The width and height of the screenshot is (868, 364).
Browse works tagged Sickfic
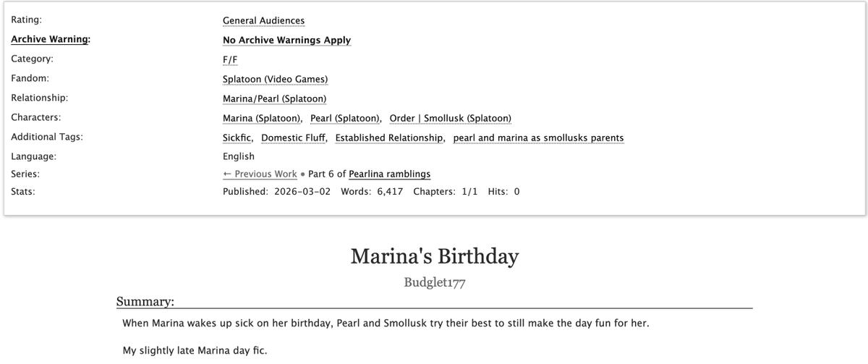point(237,137)
